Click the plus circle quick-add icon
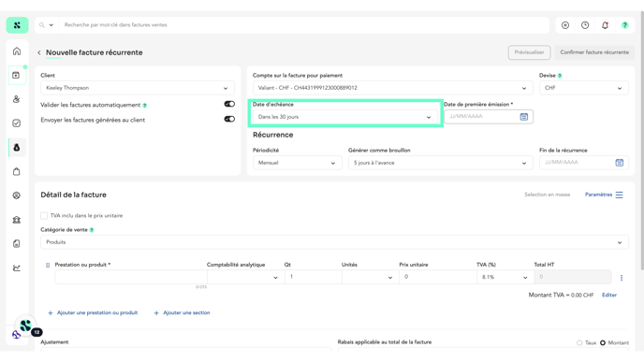The width and height of the screenshot is (644, 362). tap(565, 25)
